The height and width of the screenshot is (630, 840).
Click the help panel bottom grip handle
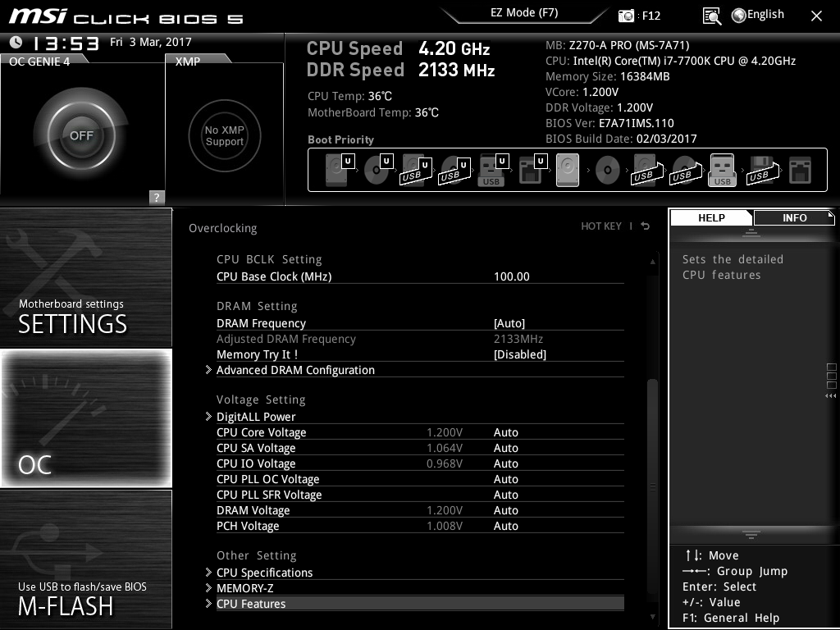pyautogui.click(x=751, y=535)
